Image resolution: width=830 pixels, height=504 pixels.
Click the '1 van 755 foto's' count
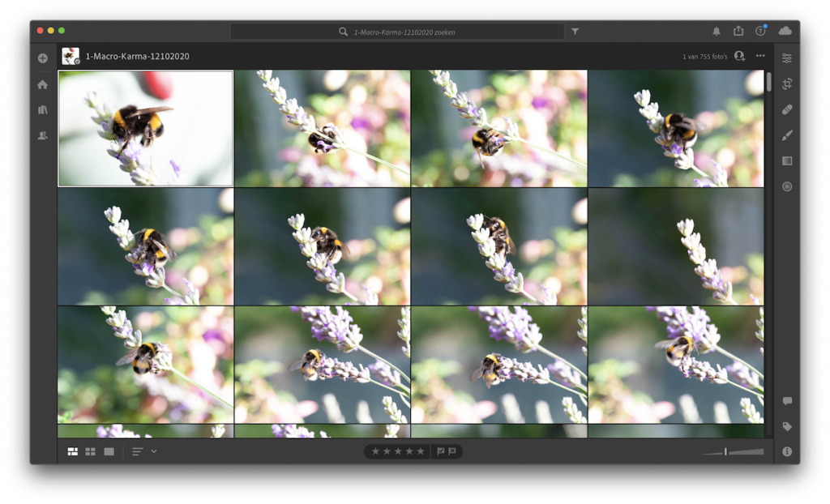pyautogui.click(x=704, y=57)
